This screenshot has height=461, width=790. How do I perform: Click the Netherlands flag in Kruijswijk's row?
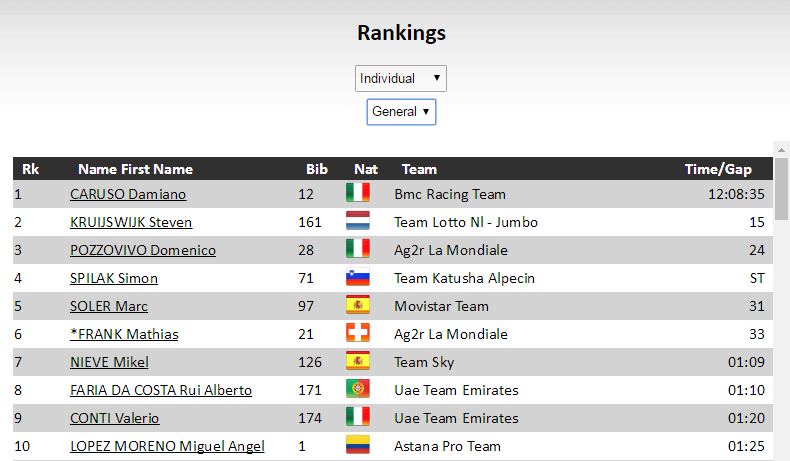click(x=357, y=221)
